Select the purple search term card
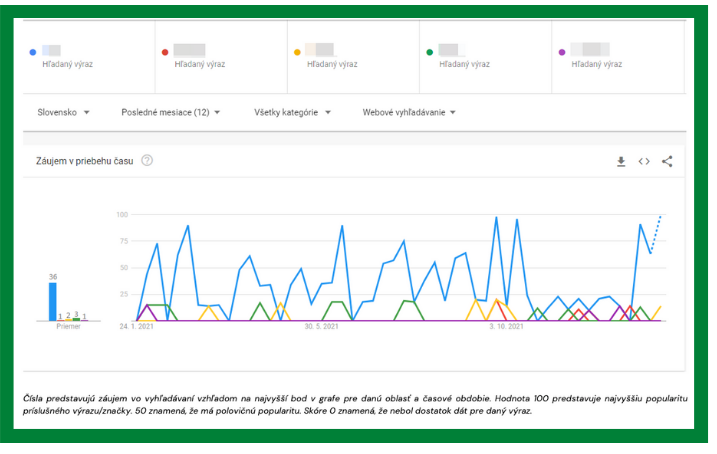 click(618, 57)
